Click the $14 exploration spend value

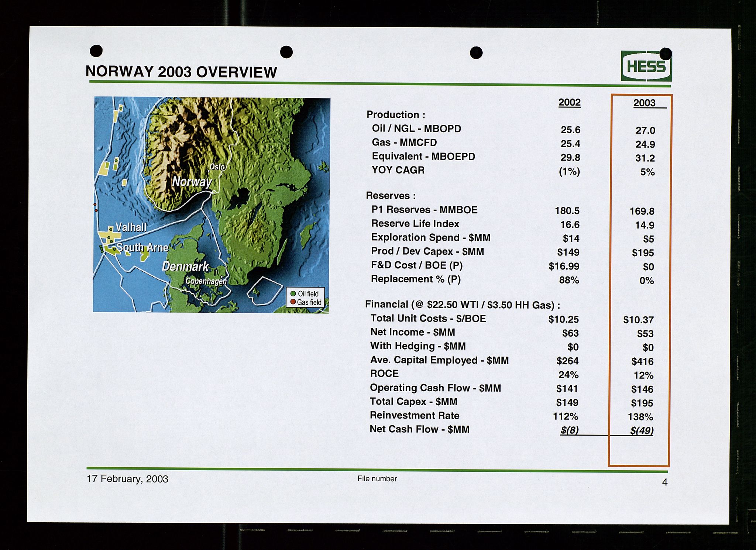571,239
